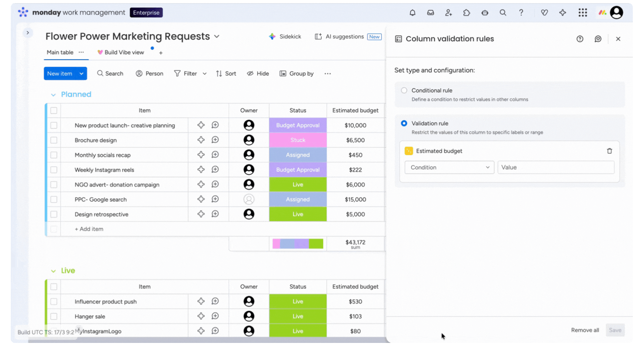Click the Remove all button
Viewport: 644px width, 346px height.
[x=585, y=330]
